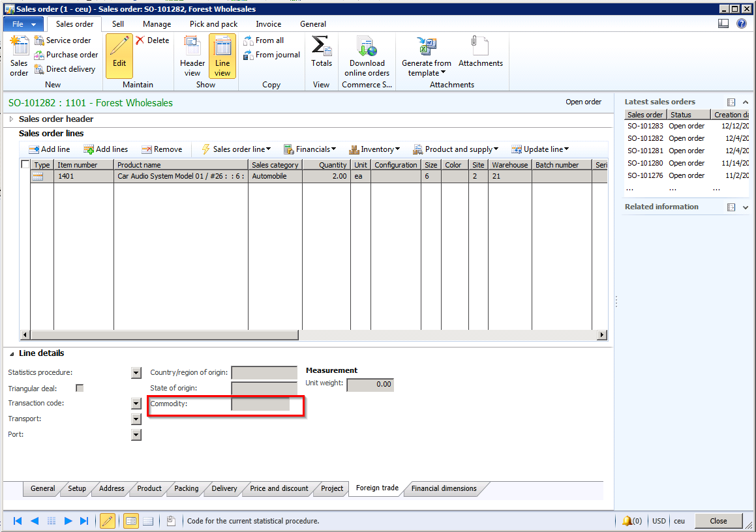Open the Statistics procedure dropdown

tap(136, 373)
